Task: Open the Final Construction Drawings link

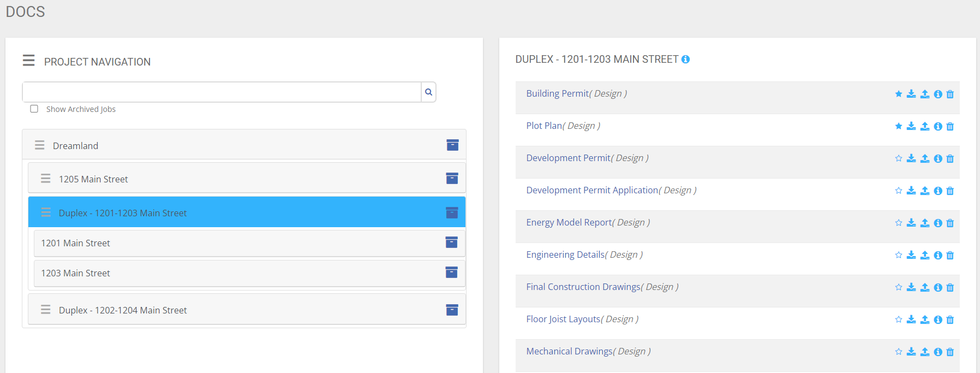Action: coord(583,287)
